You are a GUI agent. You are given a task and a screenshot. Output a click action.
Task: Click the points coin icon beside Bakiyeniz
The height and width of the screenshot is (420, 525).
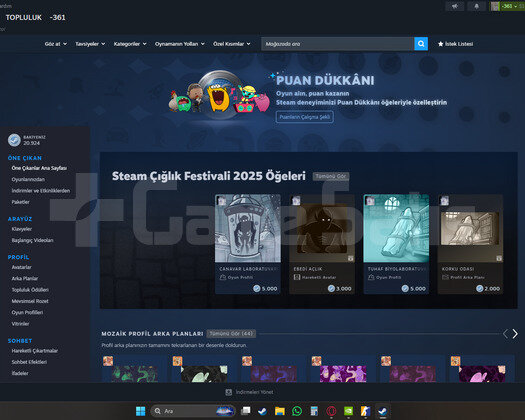(14, 140)
